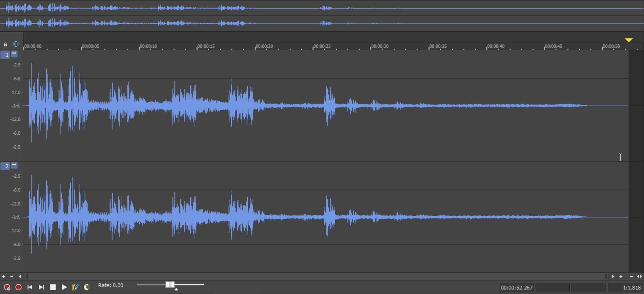Image resolution: width=644 pixels, height=294 pixels.
Task: Click the yellow cursor marker on the ruler
Action: click(x=628, y=40)
